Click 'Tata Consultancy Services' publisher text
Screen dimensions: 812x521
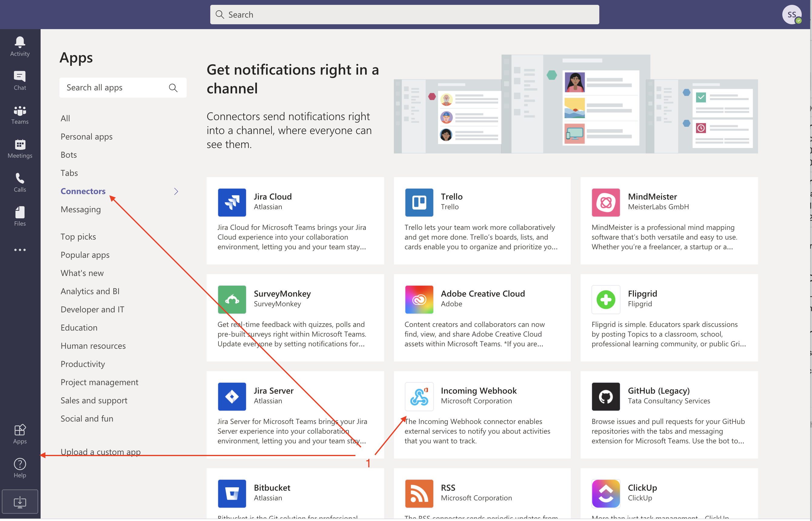tap(669, 401)
